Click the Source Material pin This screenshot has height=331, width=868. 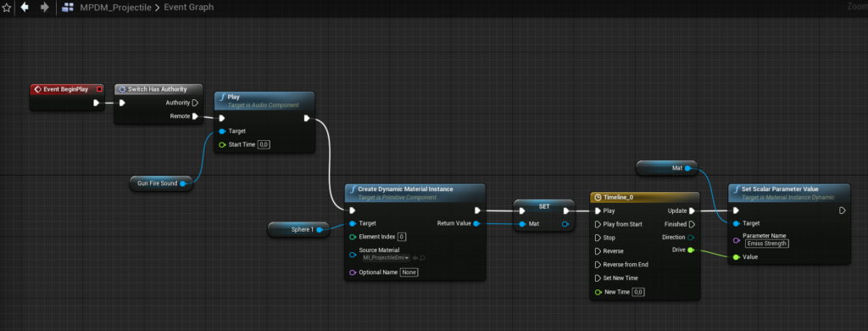353,255
